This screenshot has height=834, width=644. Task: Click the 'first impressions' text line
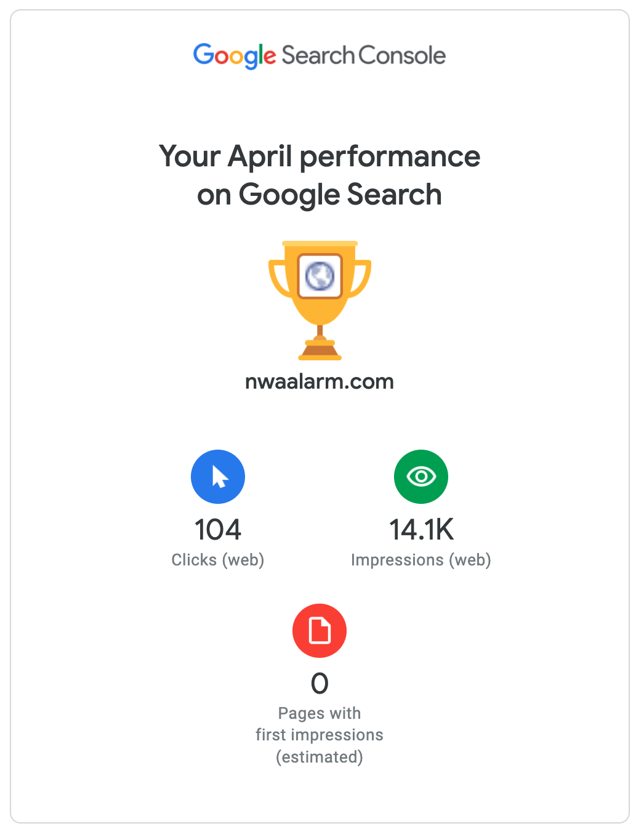pos(320,735)
